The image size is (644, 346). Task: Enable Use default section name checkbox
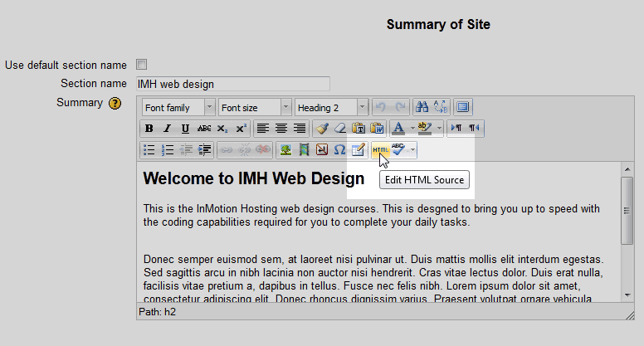141,65
